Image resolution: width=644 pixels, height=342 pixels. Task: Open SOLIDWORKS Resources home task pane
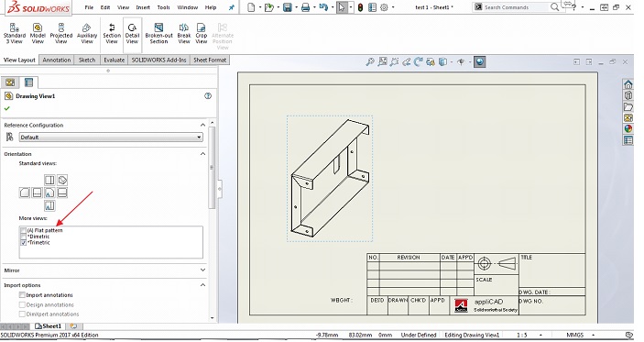click(x=628, y=84)
